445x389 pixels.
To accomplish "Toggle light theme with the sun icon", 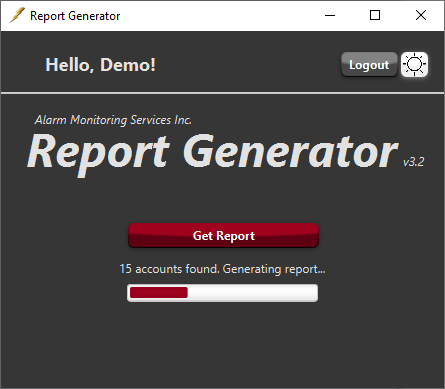I will (x=414, y=64).
